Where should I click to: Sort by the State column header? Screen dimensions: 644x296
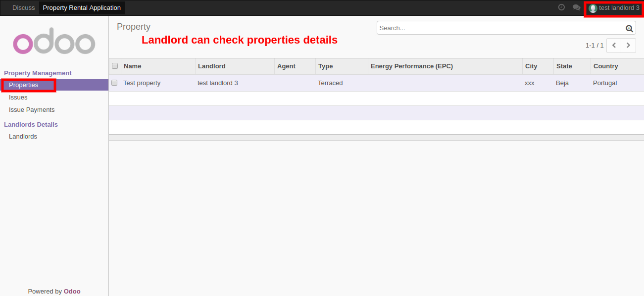572,66
